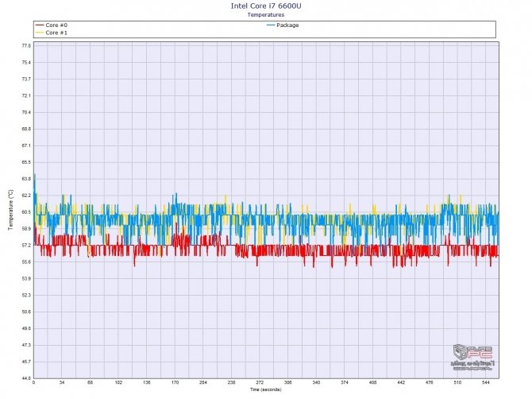Click the 72.1 y-axis value

click(x=26, y=95)
